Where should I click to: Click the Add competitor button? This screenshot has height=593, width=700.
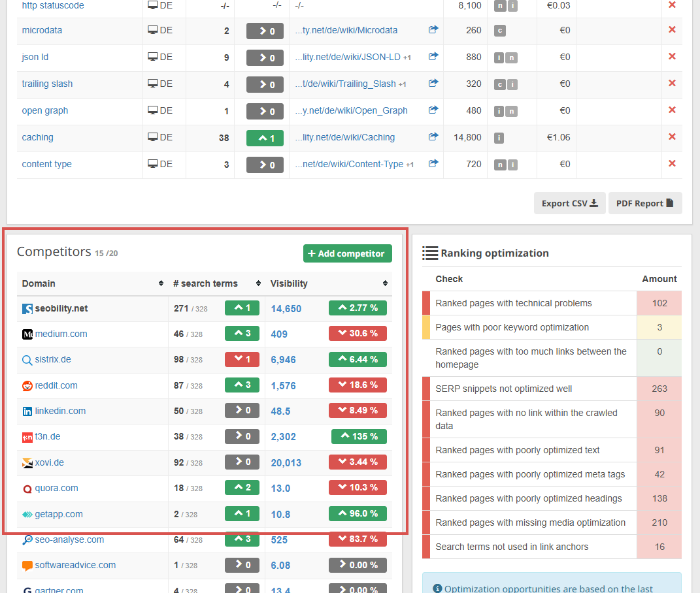coord(347,253)
